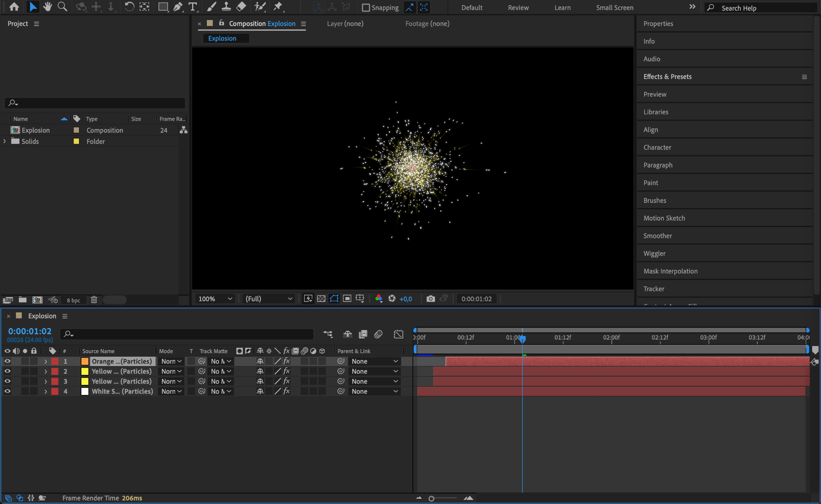Hide the White Particles layer 4

pos(7,391)
